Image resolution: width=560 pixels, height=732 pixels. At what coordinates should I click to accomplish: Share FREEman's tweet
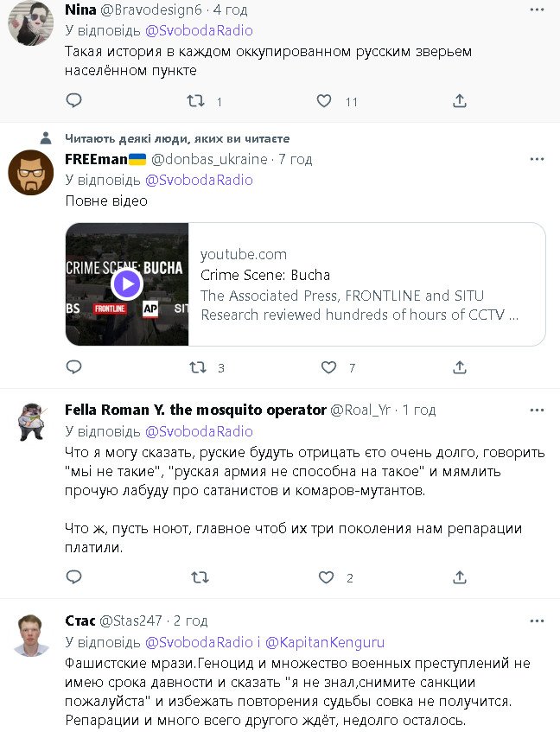pyautogui.click(x=460, y=367)
